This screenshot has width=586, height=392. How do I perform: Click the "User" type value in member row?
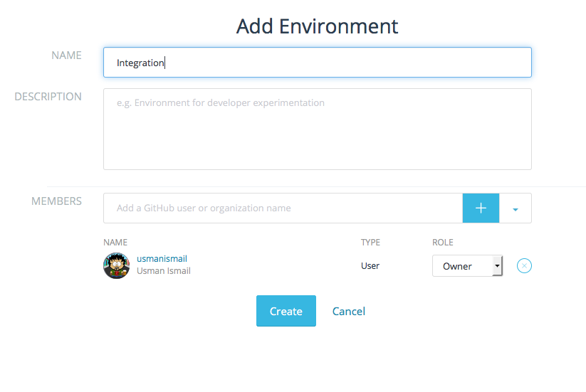point(370,266)
